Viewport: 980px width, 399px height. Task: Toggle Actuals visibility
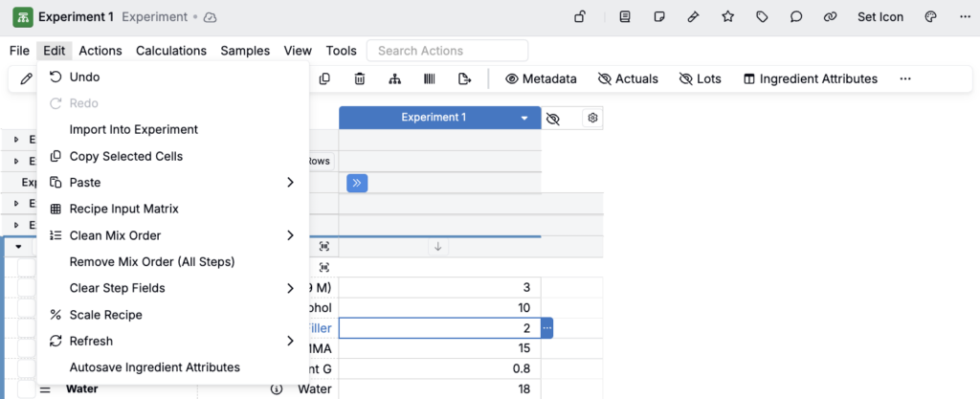click(628, 79)
